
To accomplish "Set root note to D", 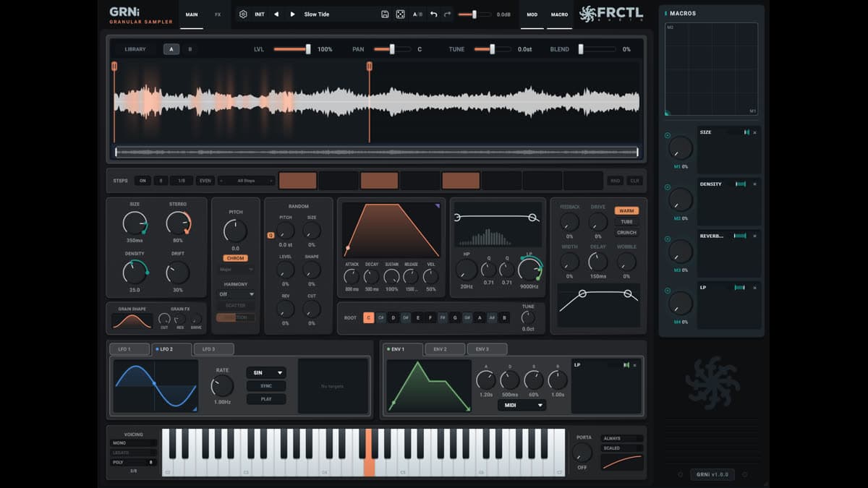I will point(393,318).
